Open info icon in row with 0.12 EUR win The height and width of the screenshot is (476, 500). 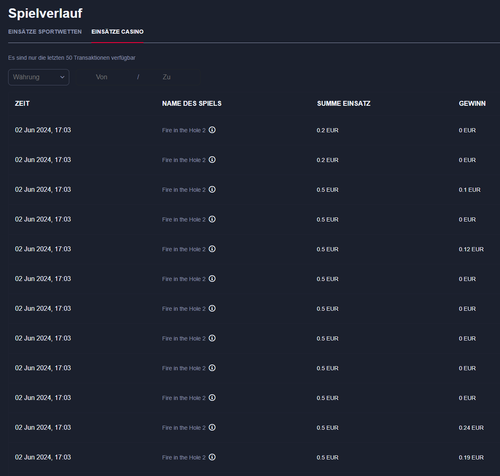click(212, 249)
